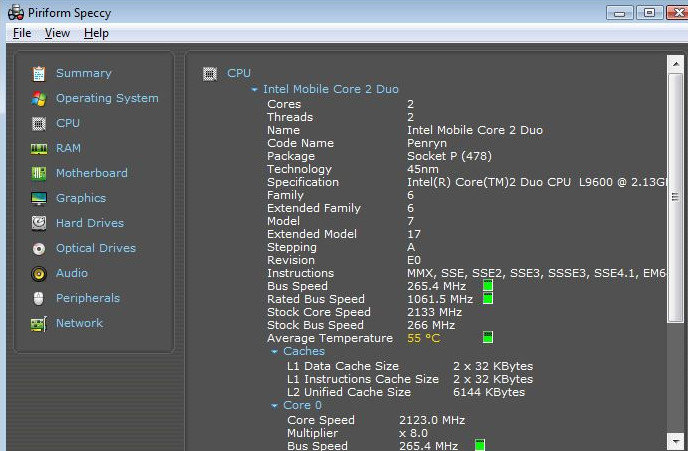The image size is (688, 451).
Task: Open the Operating System section
Action: pos(107,98)
